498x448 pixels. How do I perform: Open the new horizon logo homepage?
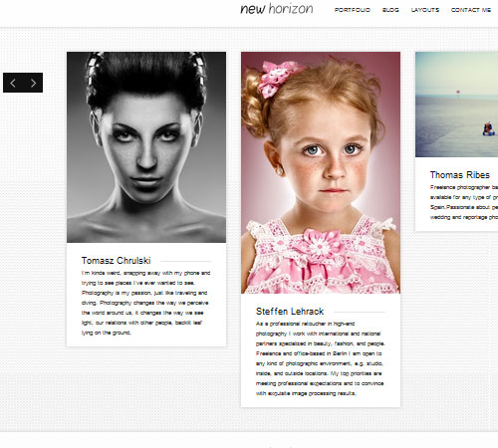click(277, 9)
